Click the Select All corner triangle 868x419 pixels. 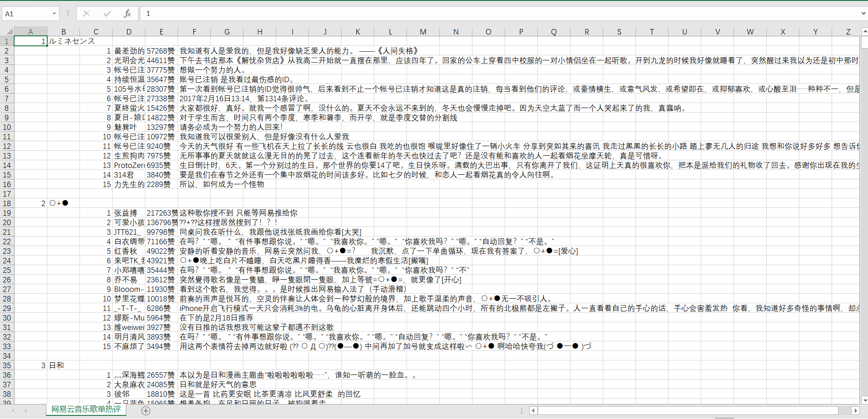[x=9, y=31]
